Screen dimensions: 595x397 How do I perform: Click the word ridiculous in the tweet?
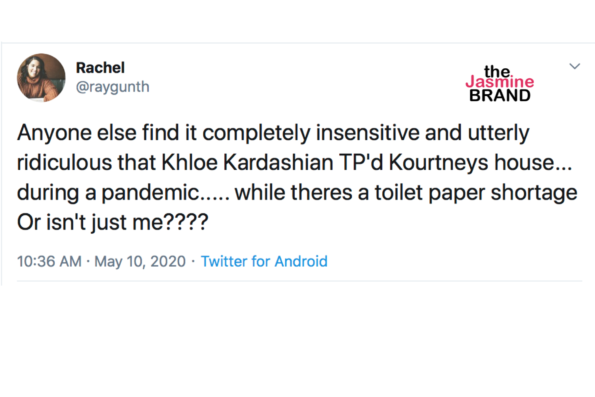coord(65,162)
